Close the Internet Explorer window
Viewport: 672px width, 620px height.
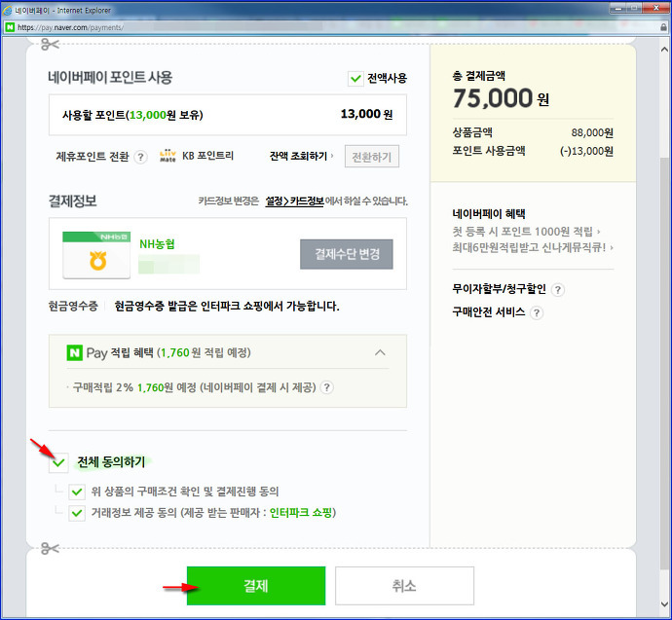(x=656, y=8)
